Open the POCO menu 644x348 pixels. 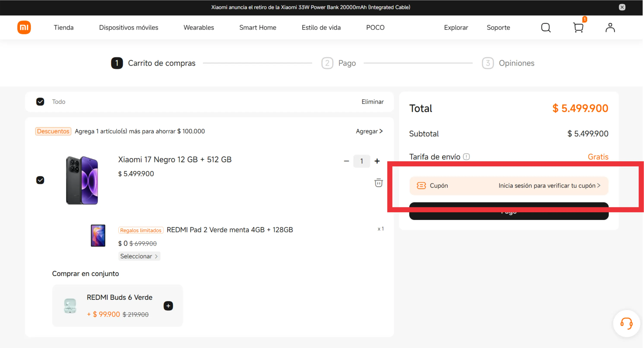click(x=375, y=27)
